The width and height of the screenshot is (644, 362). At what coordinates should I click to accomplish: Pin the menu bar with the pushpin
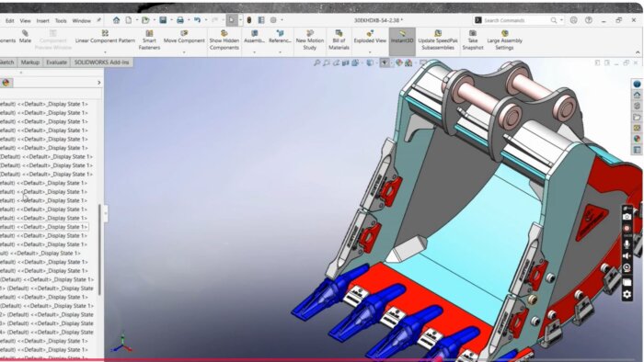98,20
